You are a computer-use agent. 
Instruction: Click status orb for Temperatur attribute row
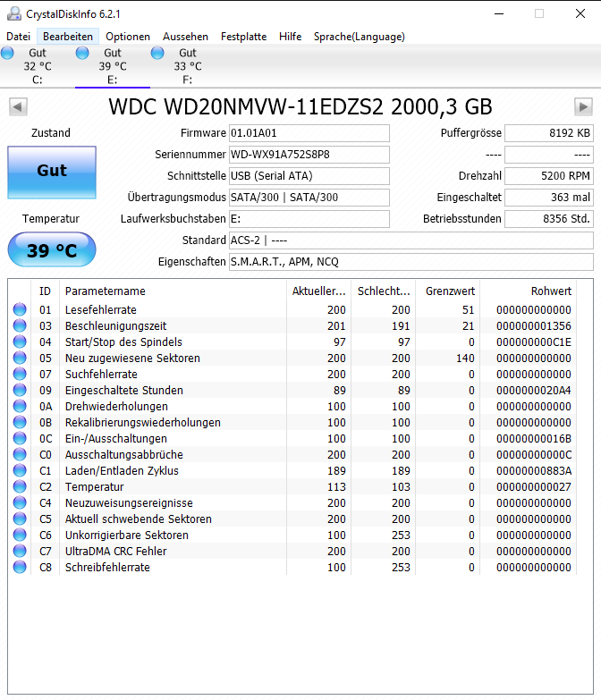[20, 486]
